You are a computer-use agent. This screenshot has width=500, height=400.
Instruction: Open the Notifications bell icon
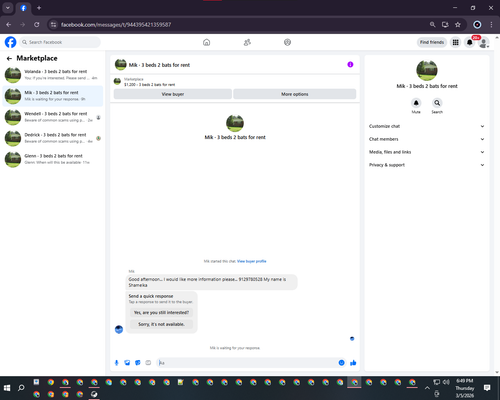point(469,42)
